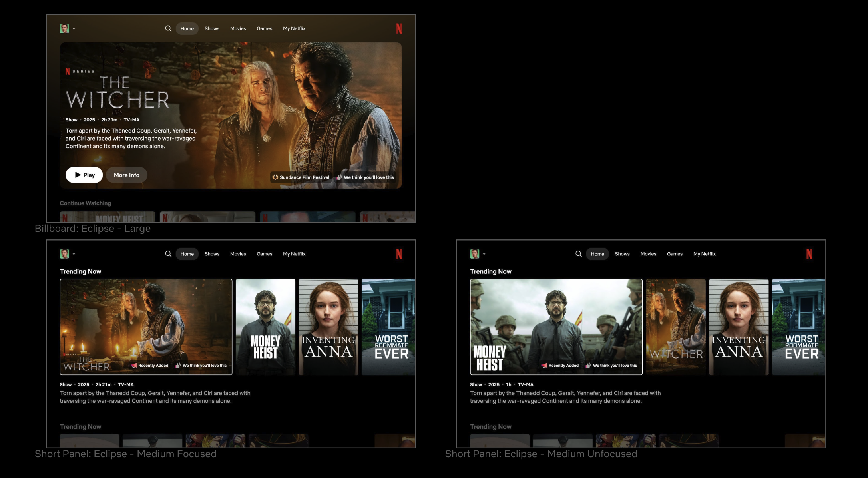The height and width of the screenshot is (478, 868).
Task: Open My Netflix in Medium Unfocused panel
Action: click(x=705, y=254)
